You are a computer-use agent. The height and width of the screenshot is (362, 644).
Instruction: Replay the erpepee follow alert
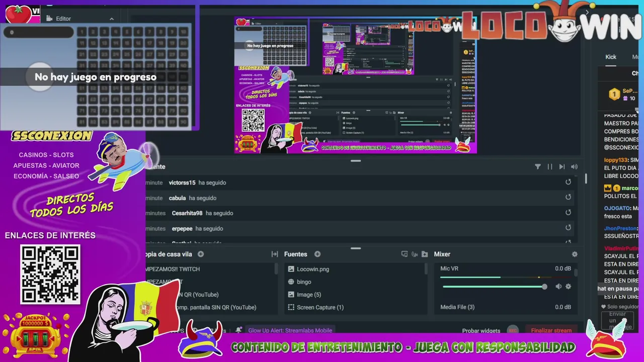click(568, 228)
